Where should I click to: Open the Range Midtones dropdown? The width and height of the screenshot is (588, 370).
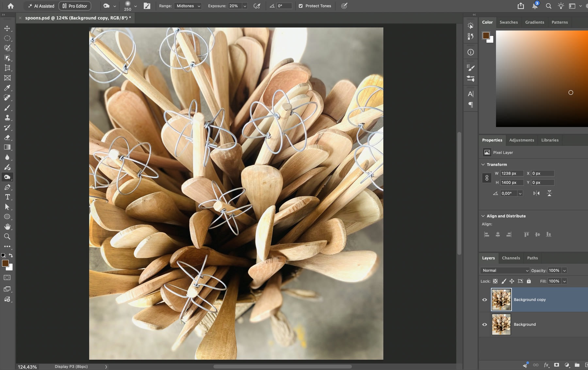(188, 6)
